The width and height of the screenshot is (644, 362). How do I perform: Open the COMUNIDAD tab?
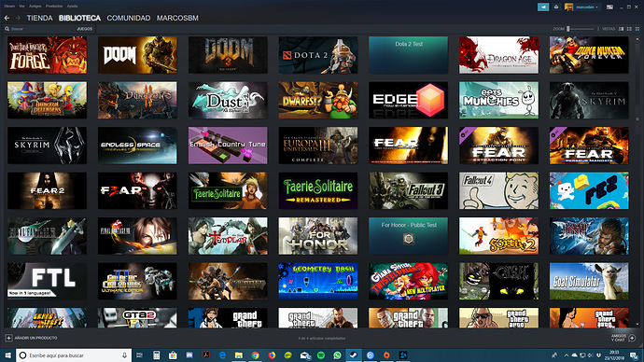pos(129,18)
